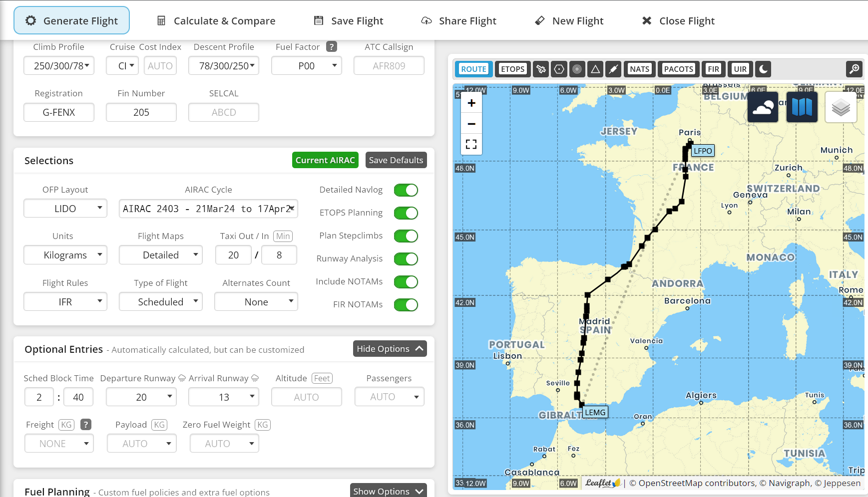Open the Flight Rules IFR dropdown

click(65, 301)
